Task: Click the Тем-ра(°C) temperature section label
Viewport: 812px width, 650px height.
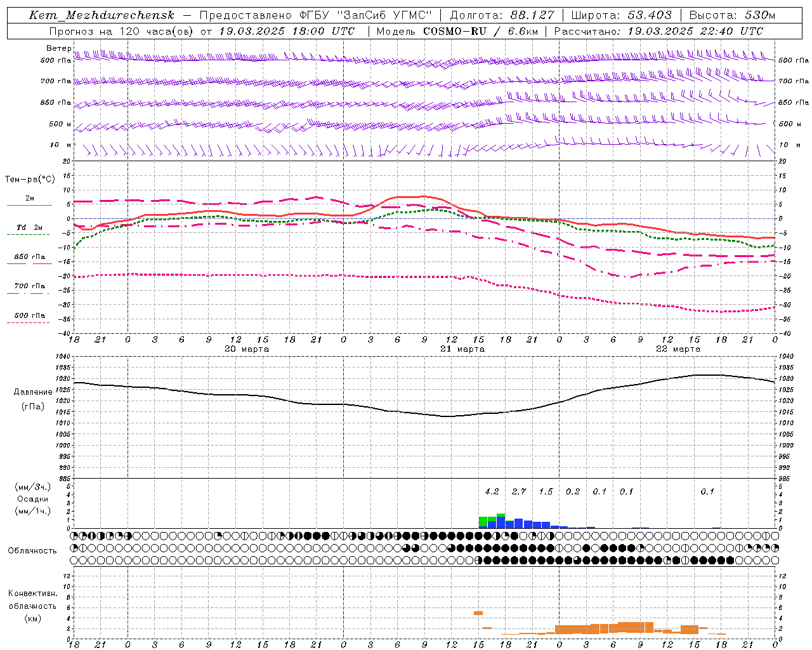Action: coord(30,180)
